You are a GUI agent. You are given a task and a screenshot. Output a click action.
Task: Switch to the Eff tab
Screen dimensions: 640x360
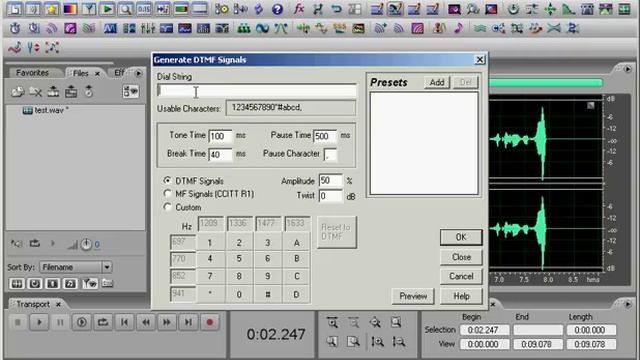pos(119,73)
